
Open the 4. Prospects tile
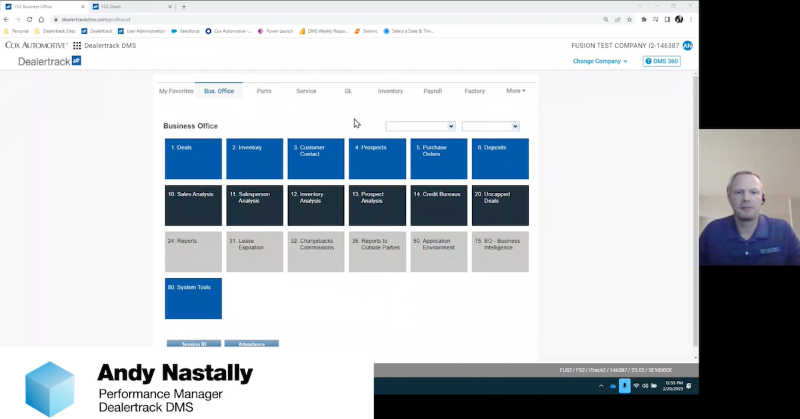pyautogui.click(x=378, y=159)
